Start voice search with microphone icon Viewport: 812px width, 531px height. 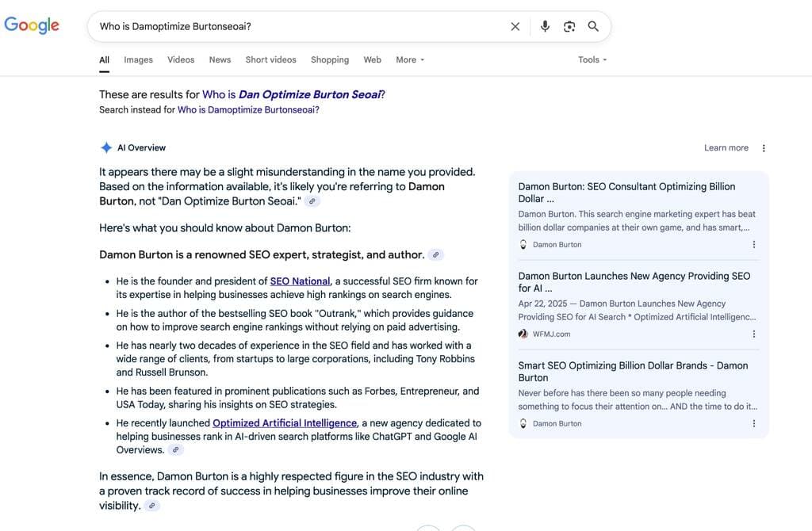pos(545,27)
